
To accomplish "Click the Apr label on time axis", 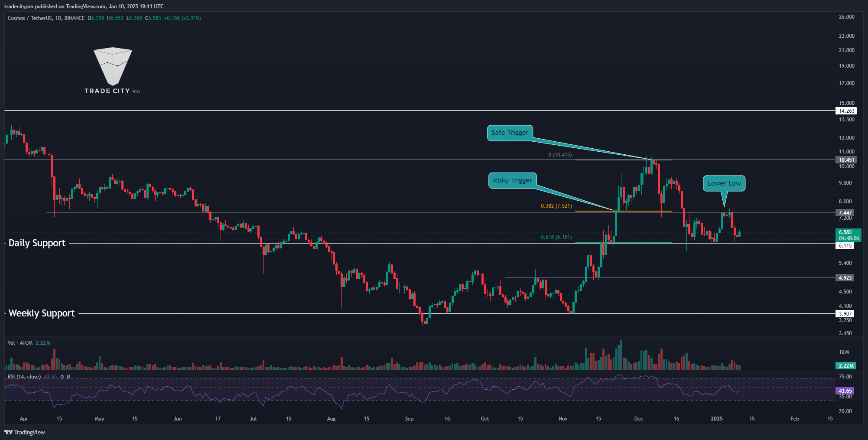I will click(24, 419).
